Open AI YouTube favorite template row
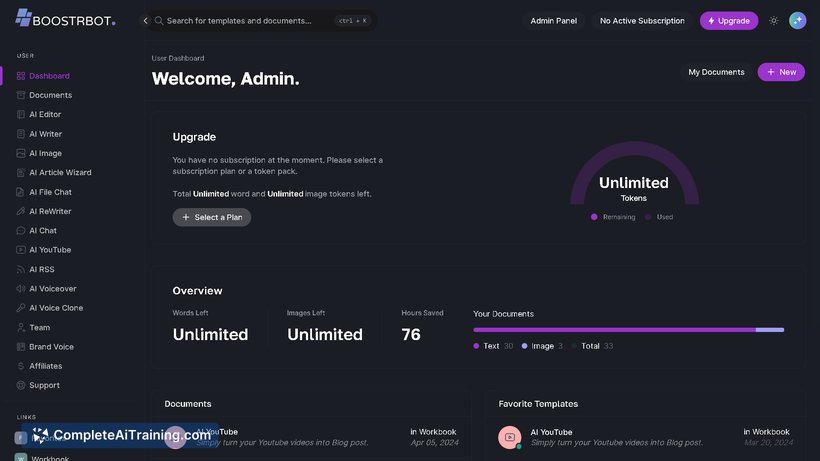Screen dimensions: 820x461 click(645, 437)
